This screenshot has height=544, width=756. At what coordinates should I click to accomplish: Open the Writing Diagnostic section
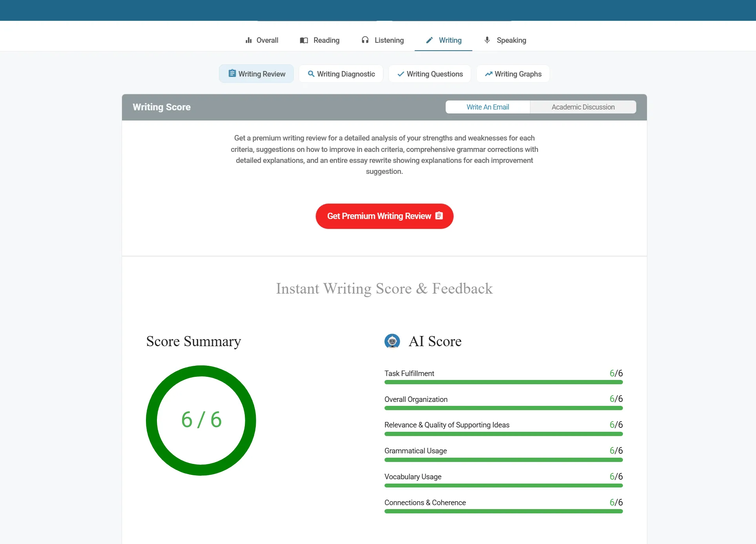[x=341, y=74]
